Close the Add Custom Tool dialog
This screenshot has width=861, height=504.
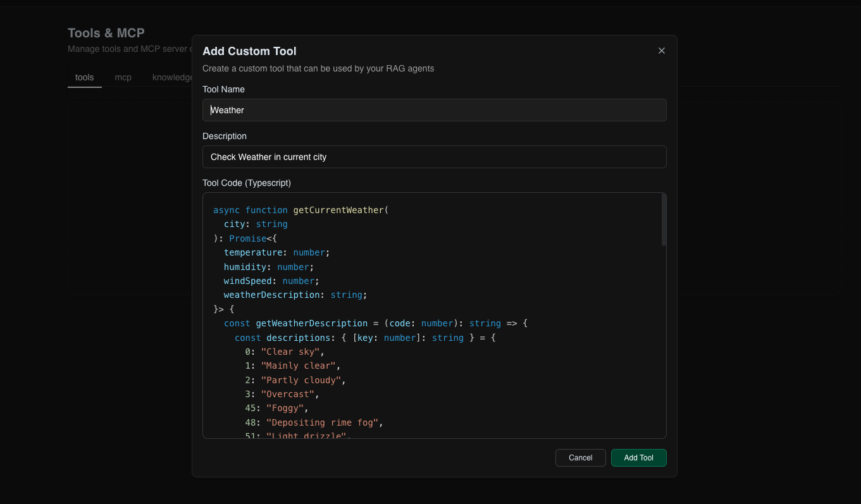click(661, 51)
